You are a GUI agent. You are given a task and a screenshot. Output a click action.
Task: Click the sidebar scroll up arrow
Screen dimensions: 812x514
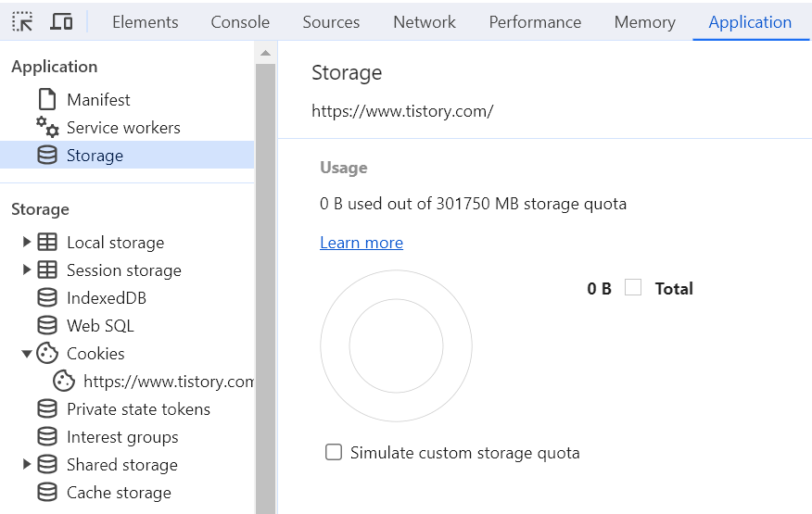point(266,53)
